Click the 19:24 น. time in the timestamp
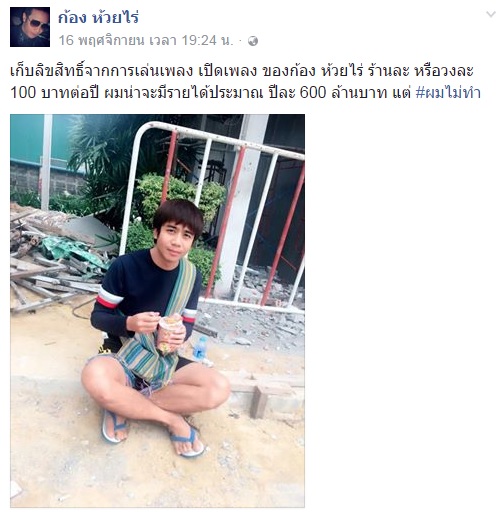Image resolution: width=496 pixels, height=519 pixels. pyautogui.click(x=207, y=41)
